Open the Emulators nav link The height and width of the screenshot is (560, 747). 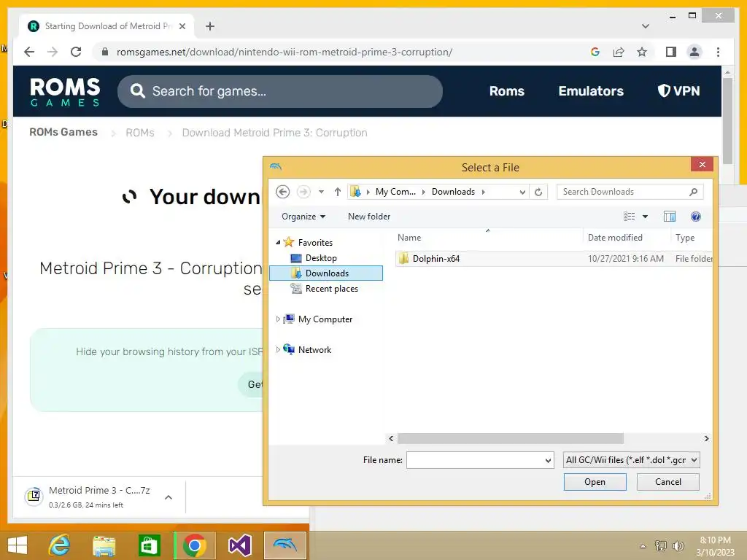pos(591,91)
